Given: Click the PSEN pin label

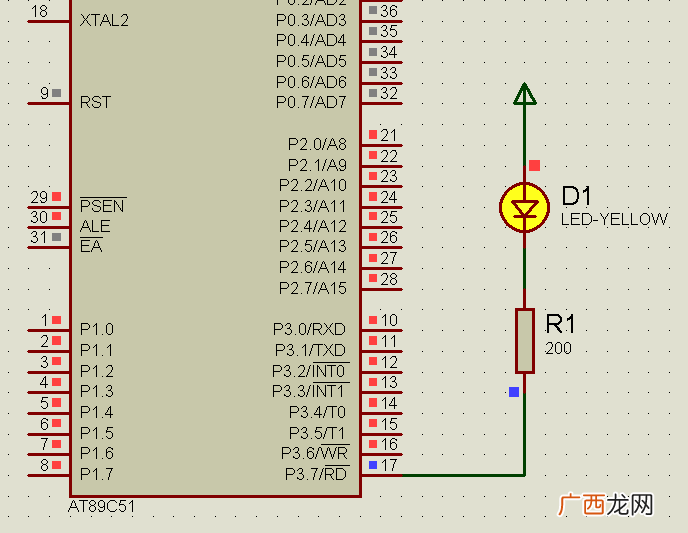Looking at the screenshot, I should pos(103,206).
